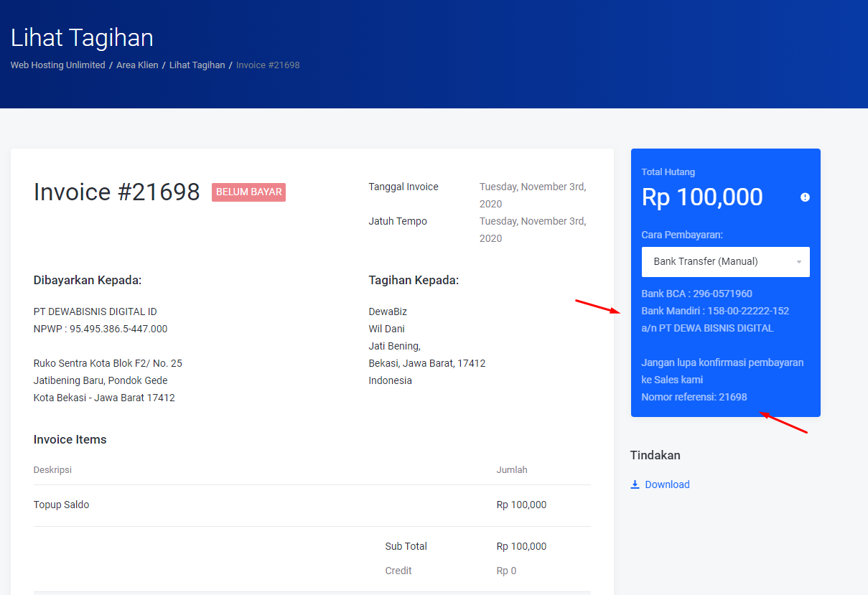Click the caret arrow in Cara Pembayaran select

(799, 262)
